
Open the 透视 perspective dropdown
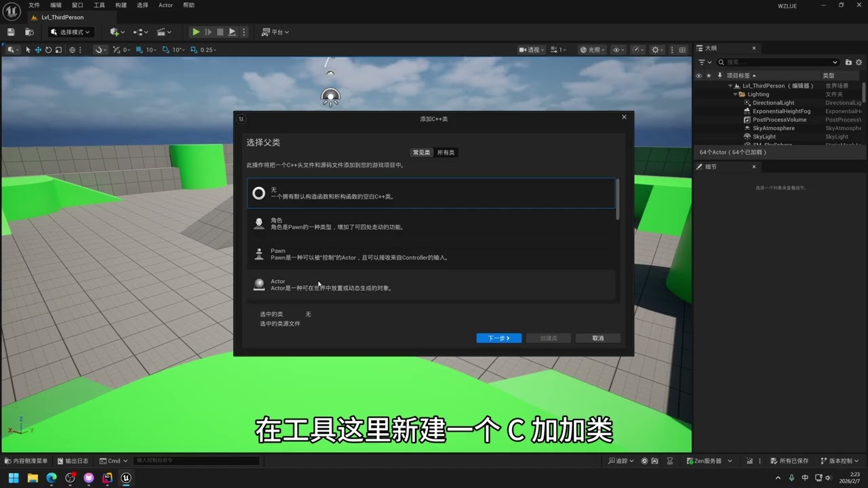coord(532,49)
